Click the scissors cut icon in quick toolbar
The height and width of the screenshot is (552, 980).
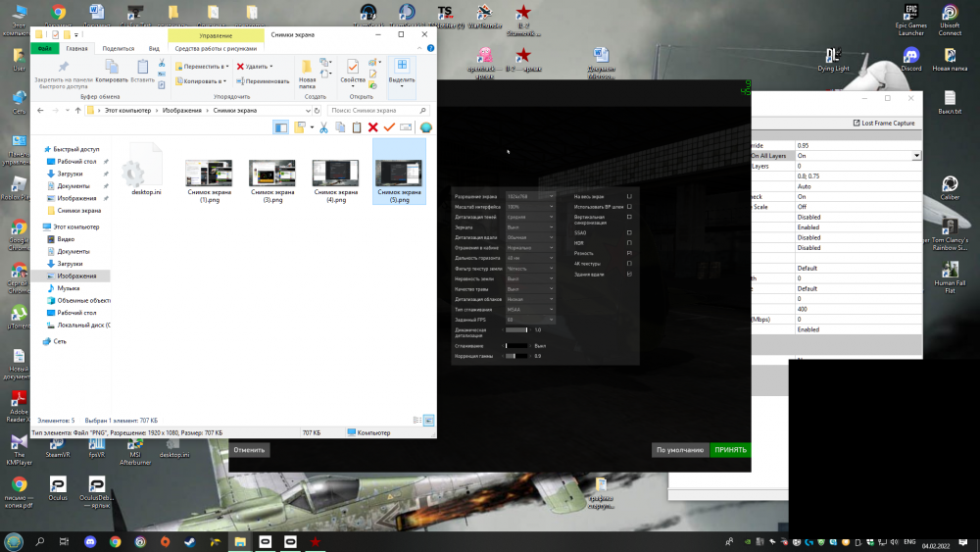click(x=322, y=127)
